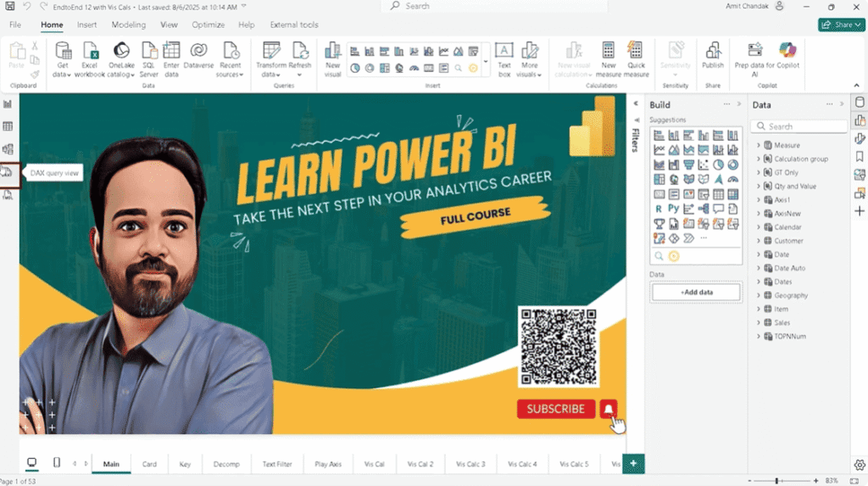Viewport: 868px width, 486px height.
Task: Open the Decomp page tab
Action: point(226,464)
